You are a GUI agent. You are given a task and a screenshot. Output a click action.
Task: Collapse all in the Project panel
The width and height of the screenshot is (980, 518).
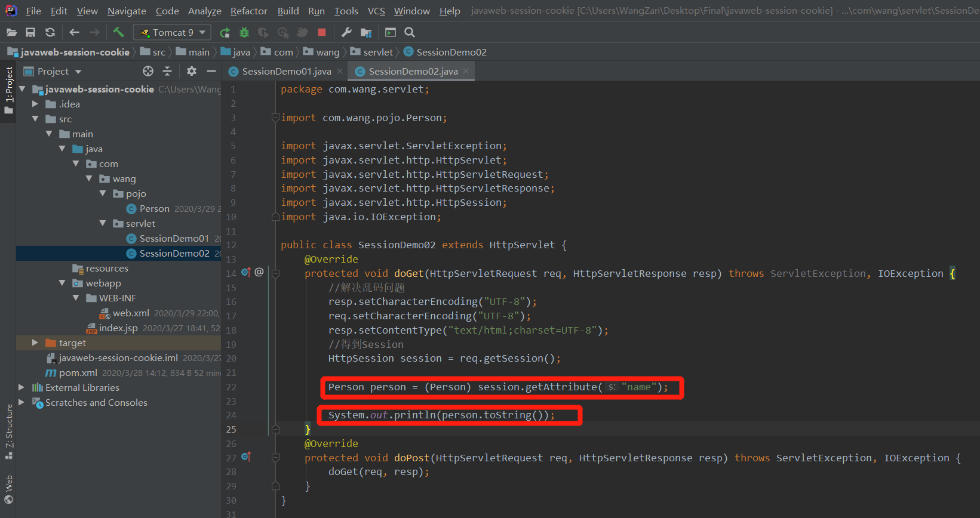(x=167, y=71)
